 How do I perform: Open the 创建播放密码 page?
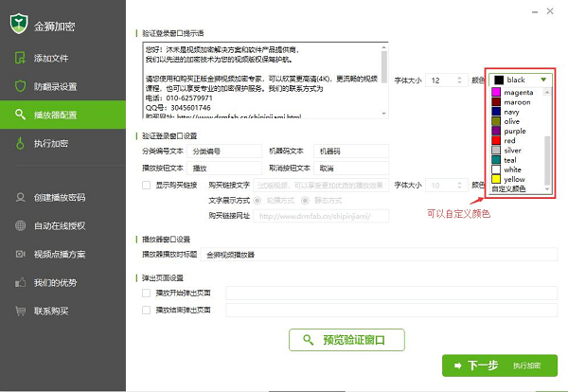[x=62, y=198]
